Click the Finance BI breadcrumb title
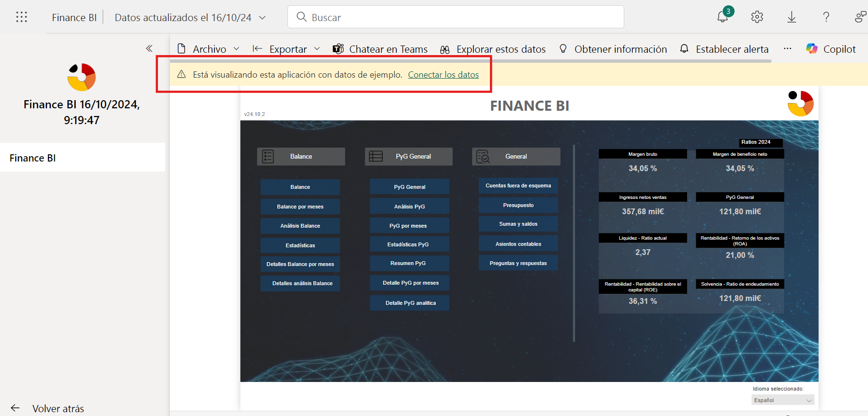Viewport: 868px width, 416px height. (x=74, y=18)
